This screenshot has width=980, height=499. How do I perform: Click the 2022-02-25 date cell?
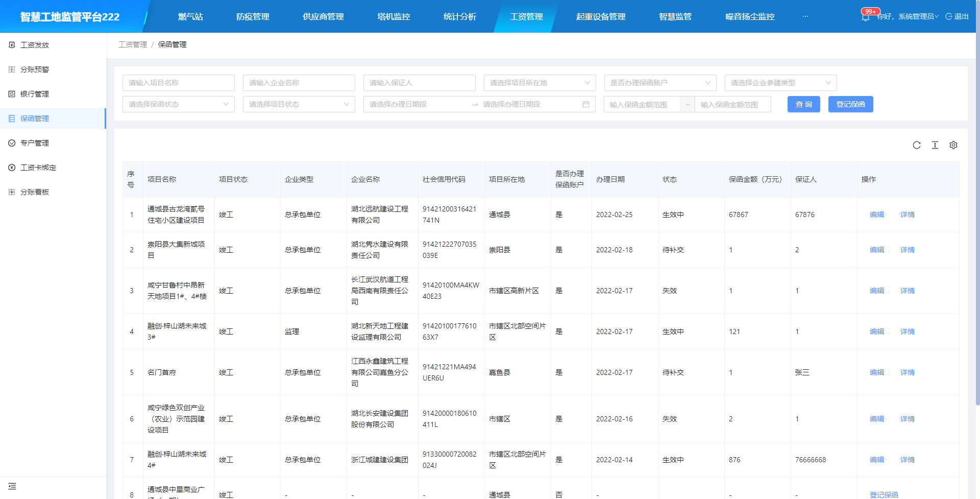point(625,215)
